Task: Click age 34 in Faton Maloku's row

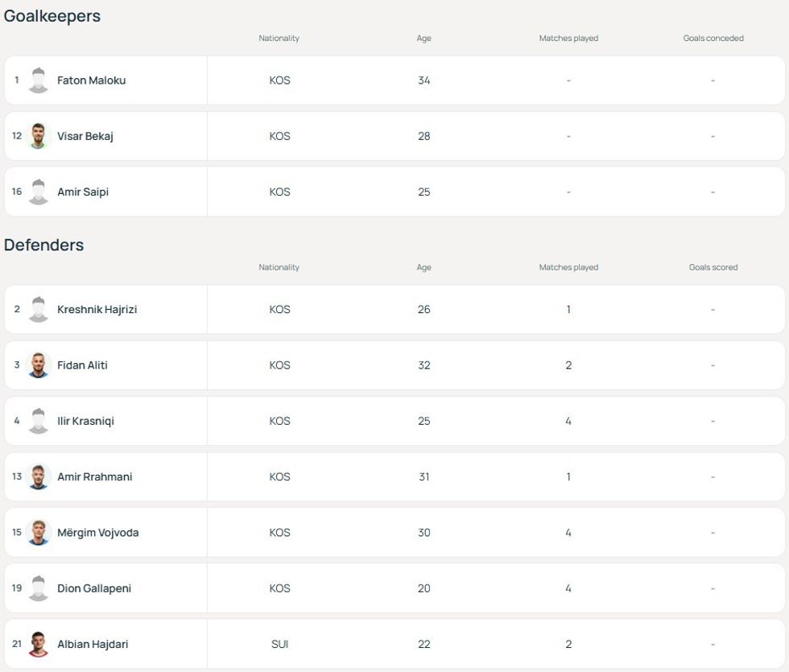Action: tap(424, 80)
